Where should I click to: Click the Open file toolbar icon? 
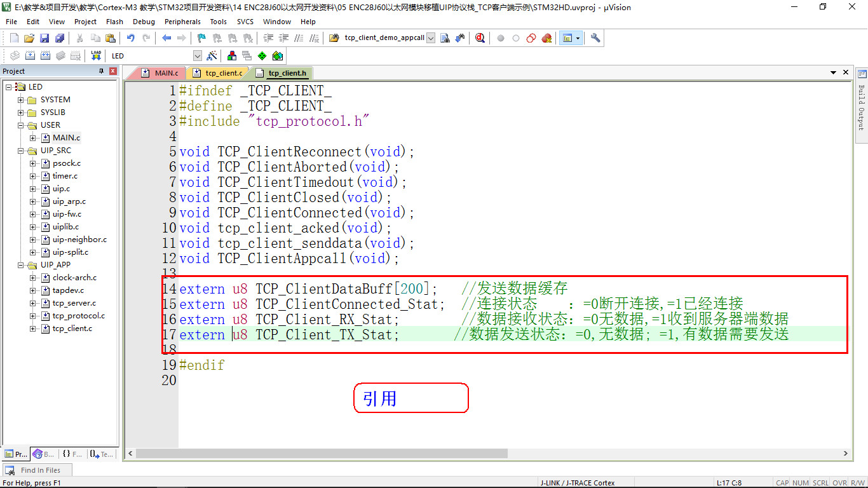click(x=29, y=38)
